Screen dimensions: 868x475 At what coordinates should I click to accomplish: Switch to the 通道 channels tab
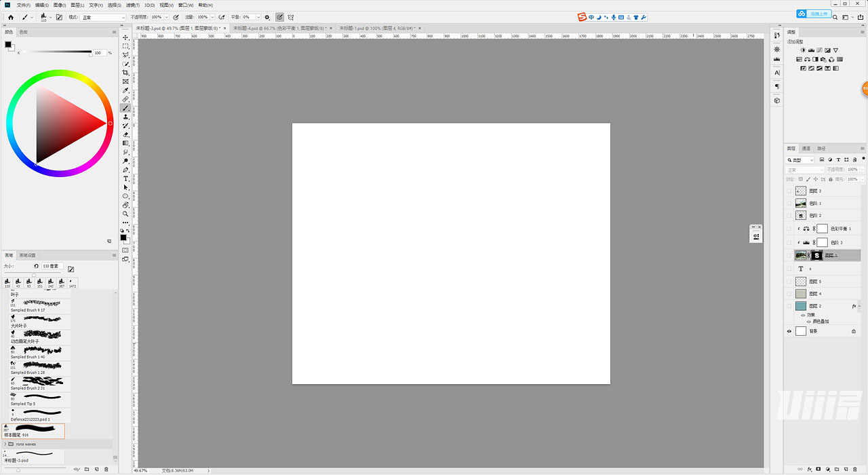tap(806, 148)
